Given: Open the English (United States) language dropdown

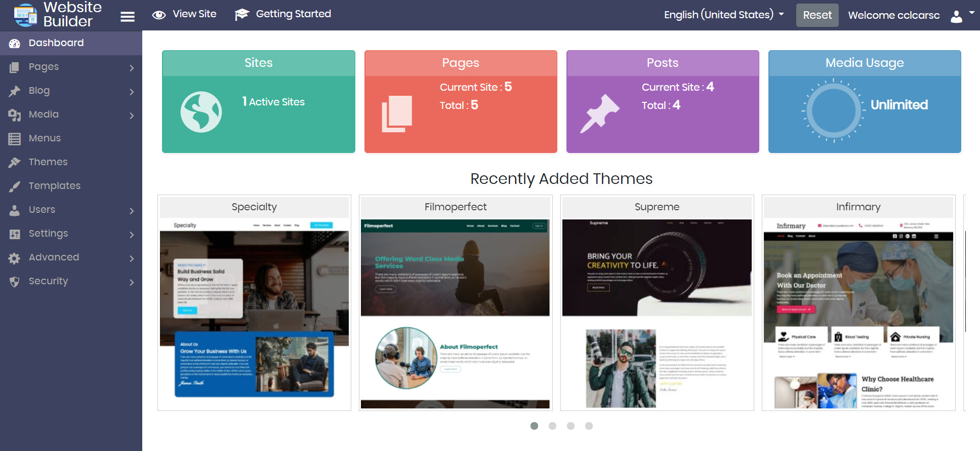Looking at the screenshot, I should coord(724,15).
